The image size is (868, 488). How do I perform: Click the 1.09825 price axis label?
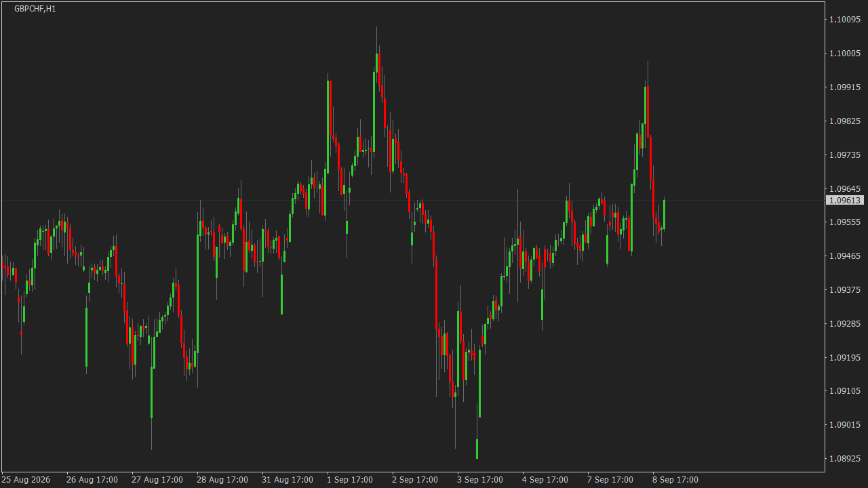[x=845, y=121]
